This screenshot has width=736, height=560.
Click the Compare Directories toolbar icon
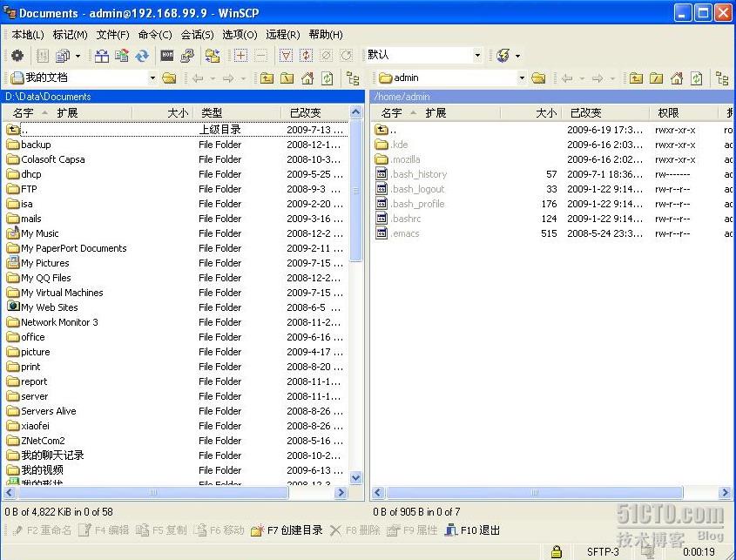101,56
